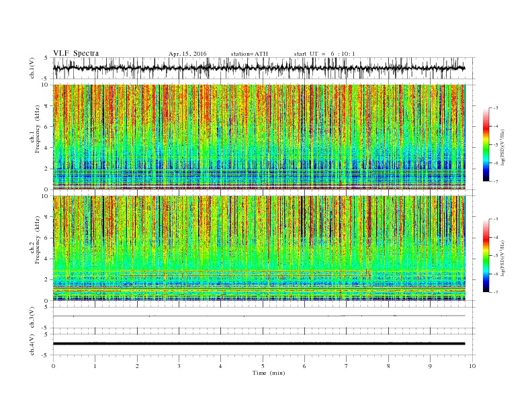Click the 7 tick on the time axis
This screenshot has height=411, width=532.
tap(347, 366)
